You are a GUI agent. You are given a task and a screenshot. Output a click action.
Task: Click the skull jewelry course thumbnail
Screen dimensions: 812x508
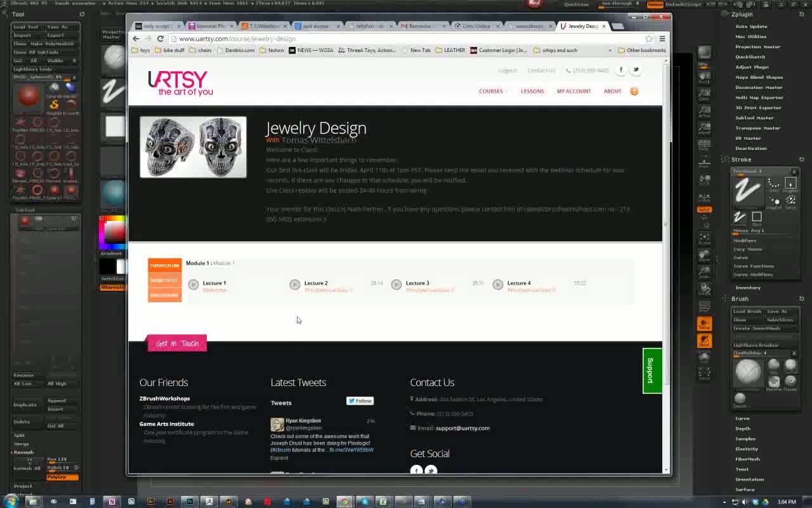coord(193,147)
